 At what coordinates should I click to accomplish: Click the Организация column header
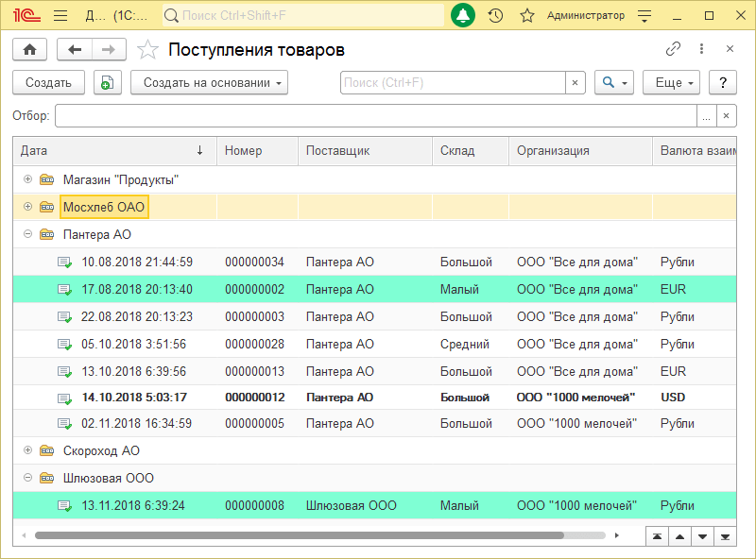click(580, 151)
